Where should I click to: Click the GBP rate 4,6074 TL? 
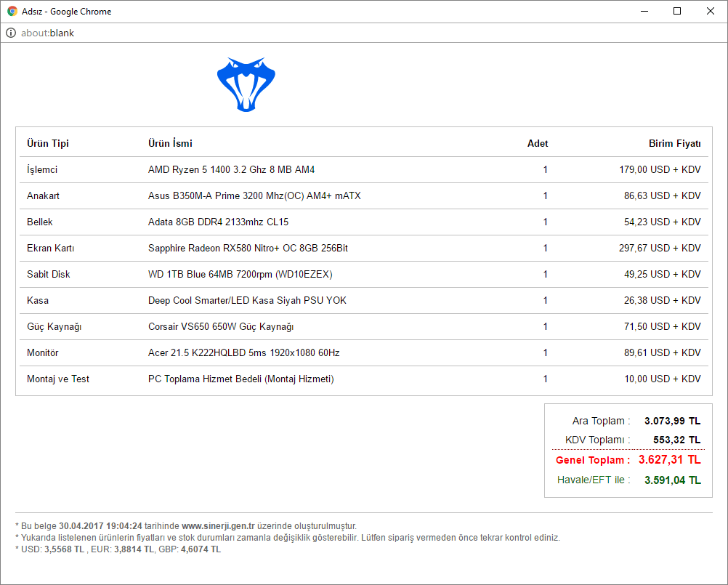[201, 549]
